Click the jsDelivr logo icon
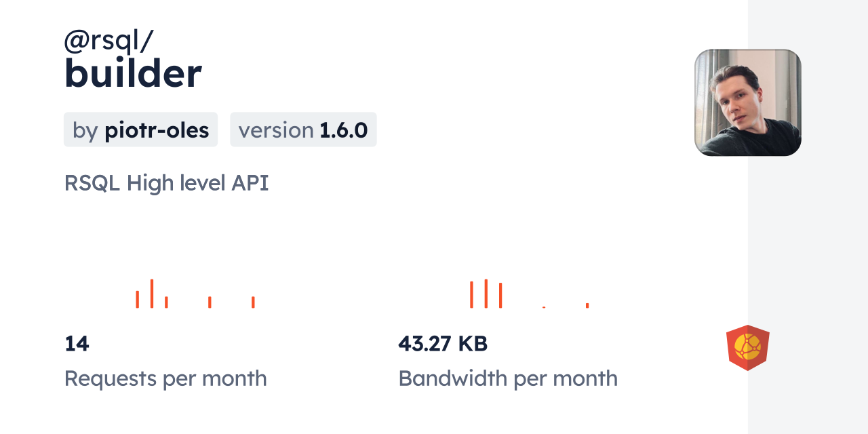The width and height of the screenshot is (868, 434). (747, 347)
